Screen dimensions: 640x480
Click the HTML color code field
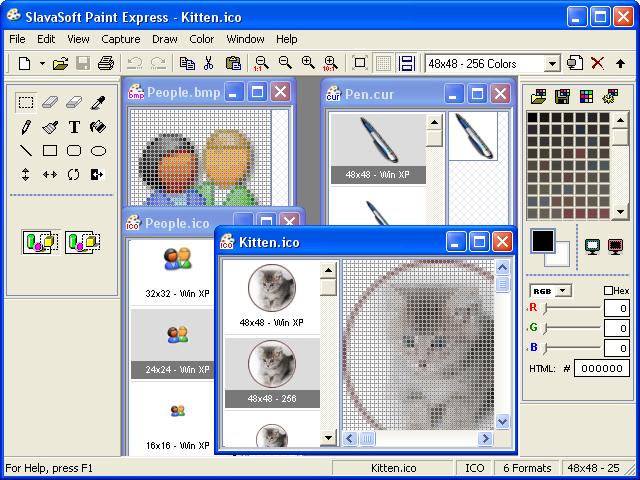[x=604, y=368]
